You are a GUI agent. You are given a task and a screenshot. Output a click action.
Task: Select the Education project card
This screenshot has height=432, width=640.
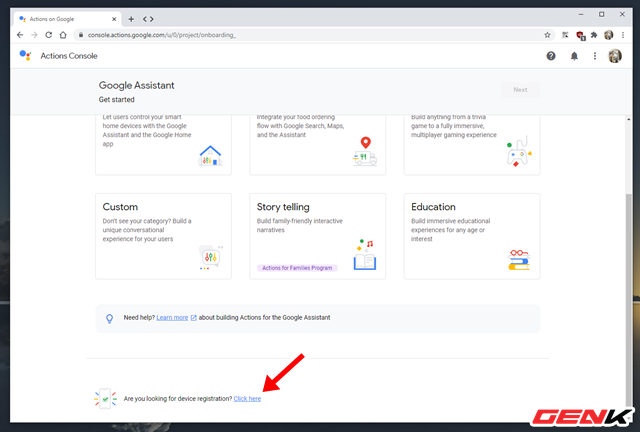pos(472,236)
